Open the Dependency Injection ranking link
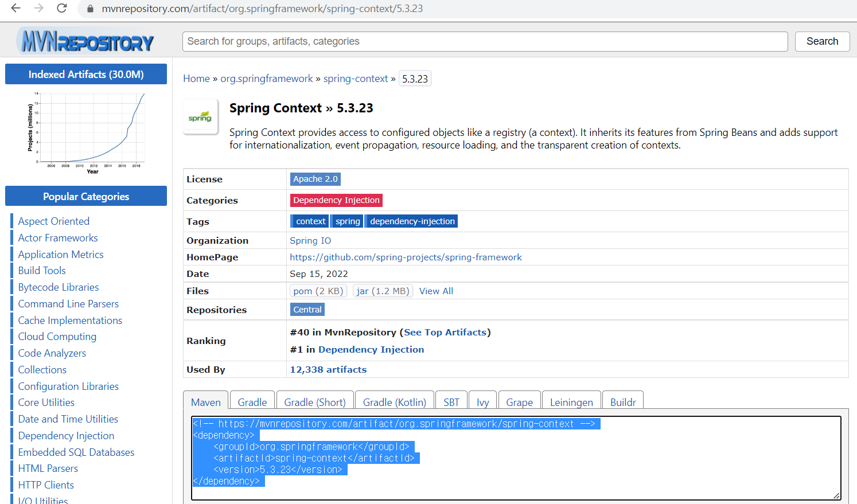This screenshot has width=857, height=504. click(x=371, y=350)
